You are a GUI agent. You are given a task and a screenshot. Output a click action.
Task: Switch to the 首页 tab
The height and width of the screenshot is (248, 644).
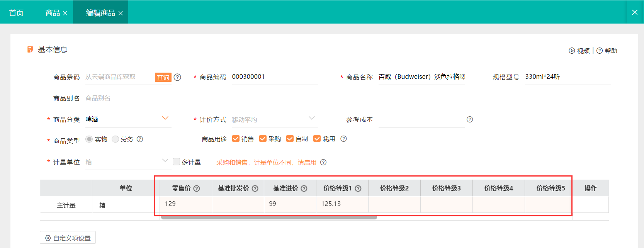(16, 13)
